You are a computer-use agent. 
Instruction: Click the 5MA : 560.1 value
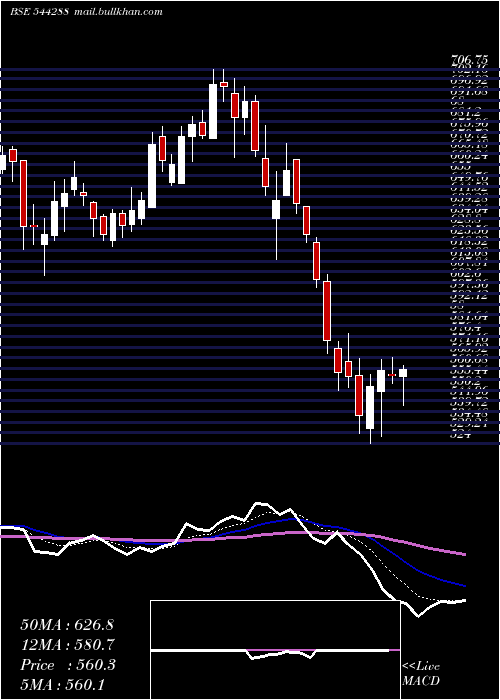click(63, 684)
